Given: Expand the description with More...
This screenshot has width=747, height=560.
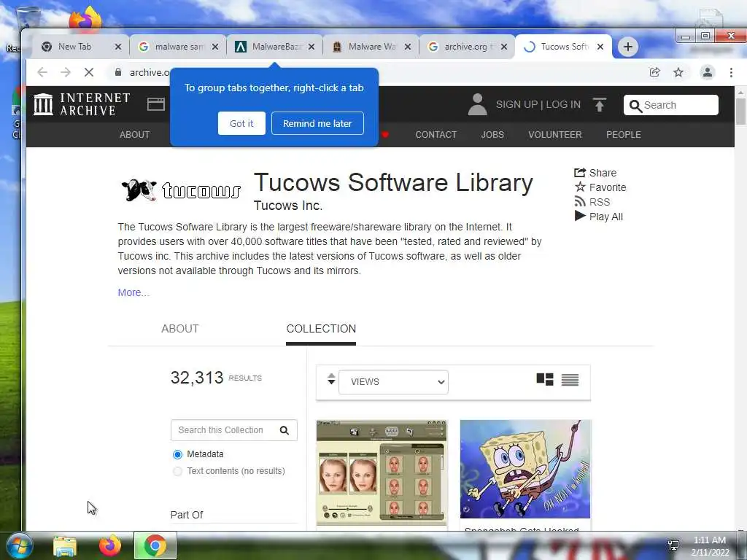Looking at the screenshot, I should 133,292.
